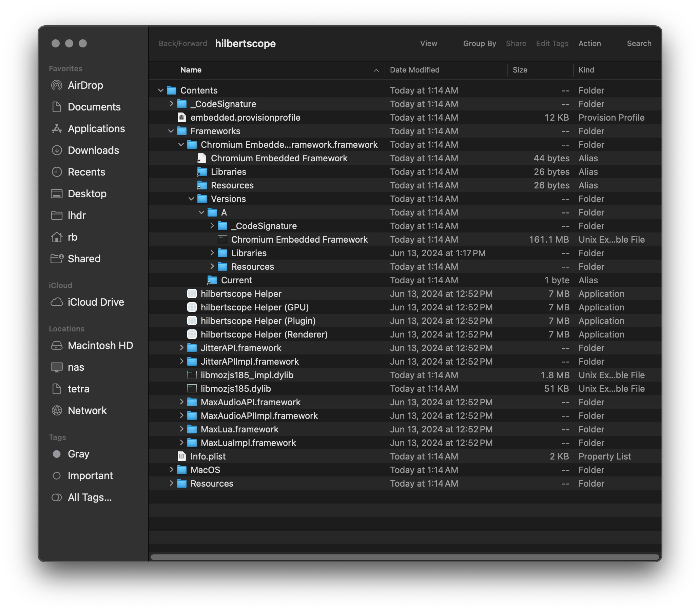Click the horizontal scrollbar at the bottom
The height and width of the screenshot is (612, 700).
(405, 557)
